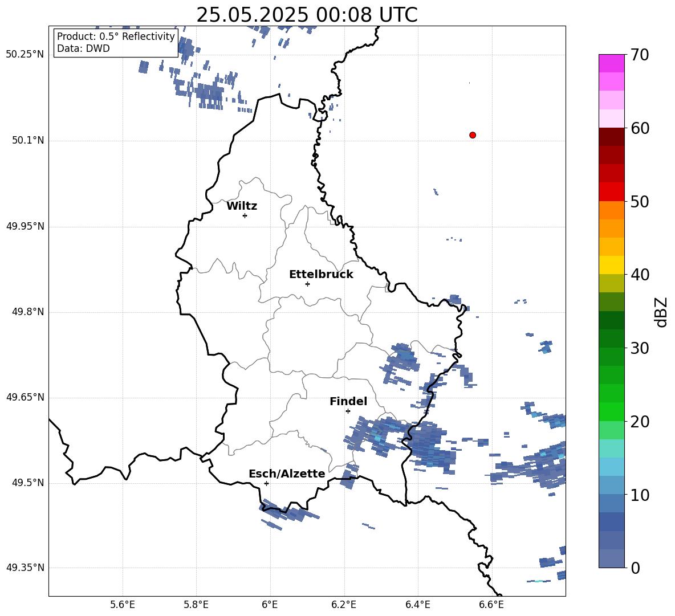This screenshot has width=675, height=616.
Task: Select the Esch/Alzette label text
Action: click(x=287, y=474)
